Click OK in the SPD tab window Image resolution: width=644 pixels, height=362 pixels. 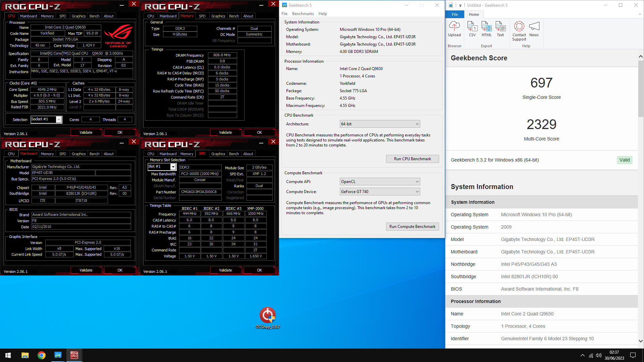coord(259,270)
